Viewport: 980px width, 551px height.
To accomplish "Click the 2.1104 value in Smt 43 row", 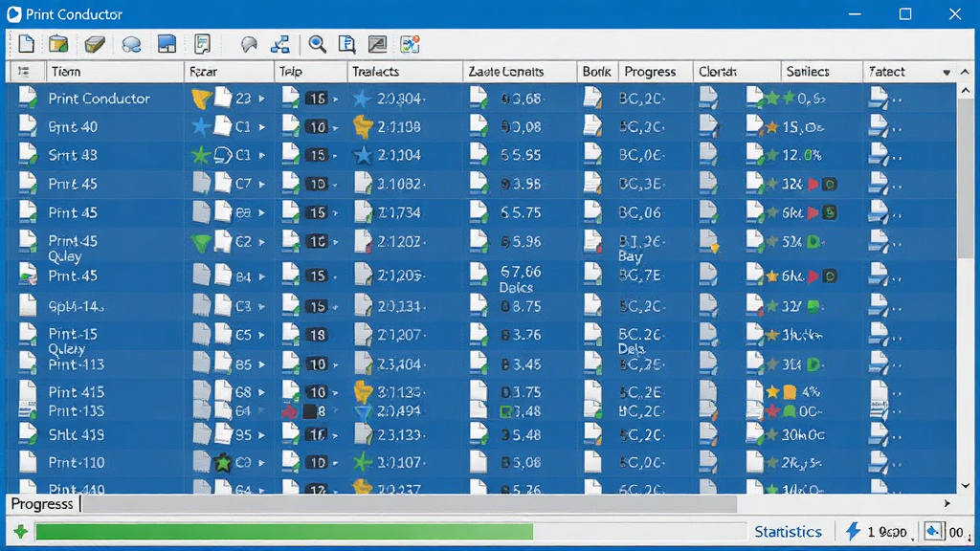I will click(x=399, y=155).
